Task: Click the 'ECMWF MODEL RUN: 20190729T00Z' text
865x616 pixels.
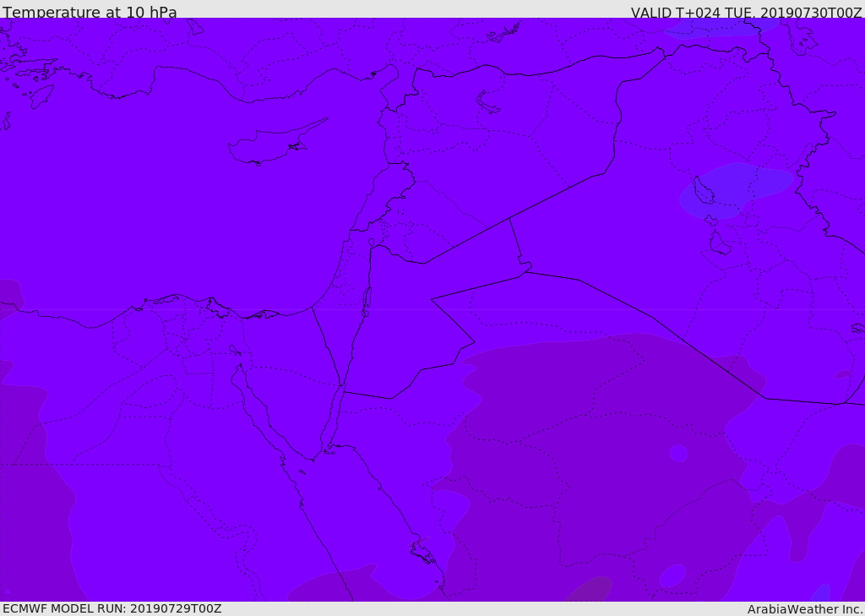Action: pos(112,608)
